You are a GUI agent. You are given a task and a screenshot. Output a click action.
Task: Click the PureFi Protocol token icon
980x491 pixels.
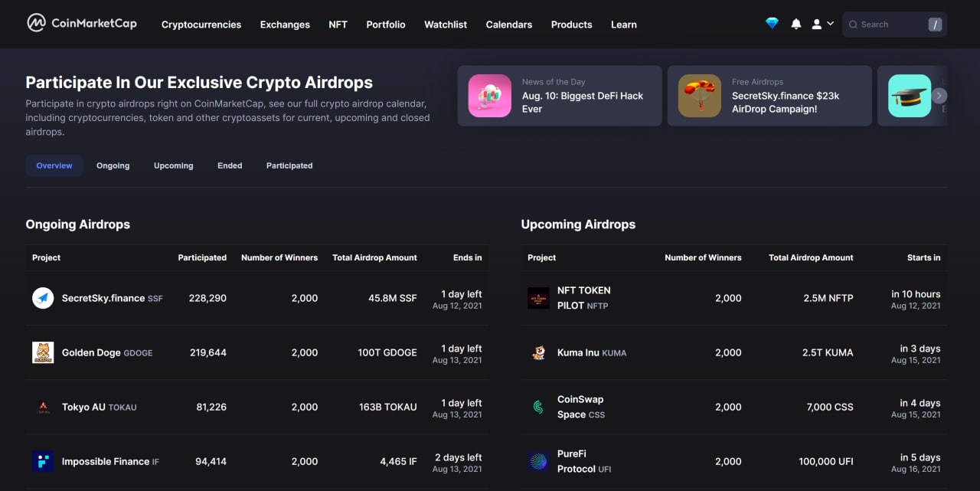[x=539, y=461]
